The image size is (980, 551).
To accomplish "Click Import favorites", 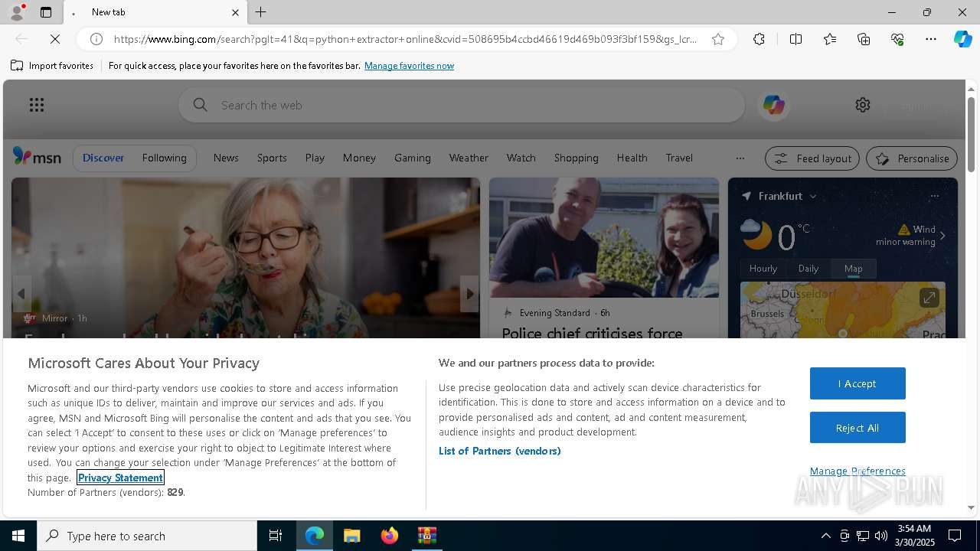I will click(52, 66).
